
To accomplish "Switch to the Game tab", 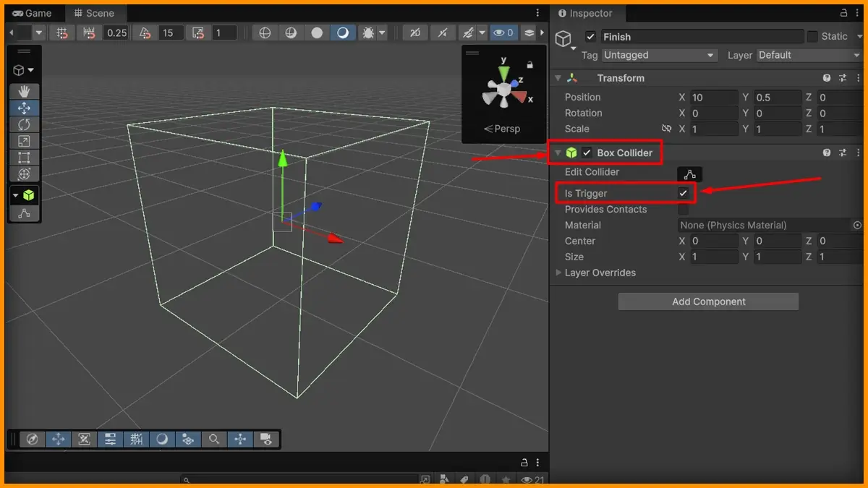I will click(31, 13).
